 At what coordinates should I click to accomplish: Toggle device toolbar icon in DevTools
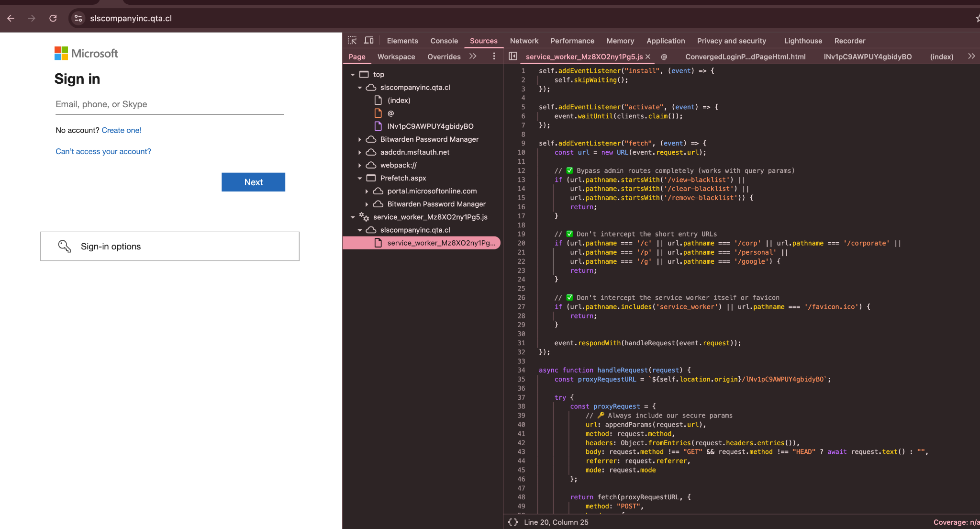click(368, 40)
